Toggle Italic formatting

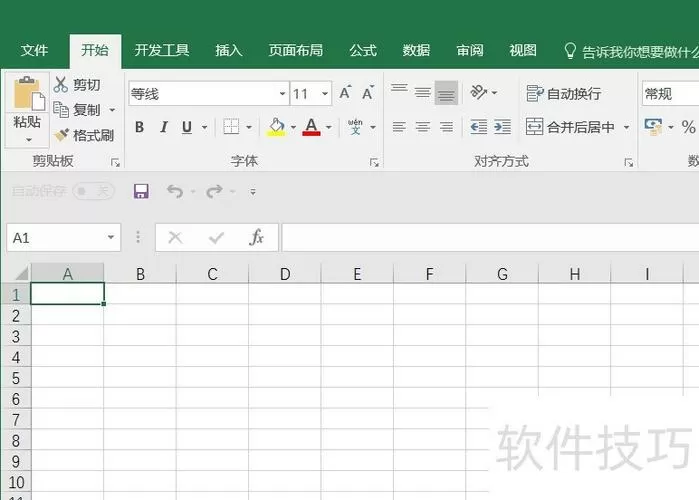click(164, 127)
